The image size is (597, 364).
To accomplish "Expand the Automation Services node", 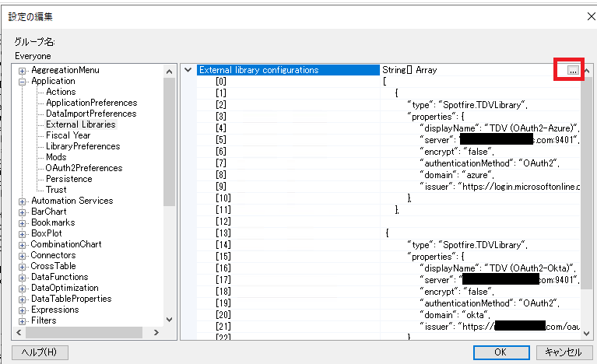I will pos(22,201).
